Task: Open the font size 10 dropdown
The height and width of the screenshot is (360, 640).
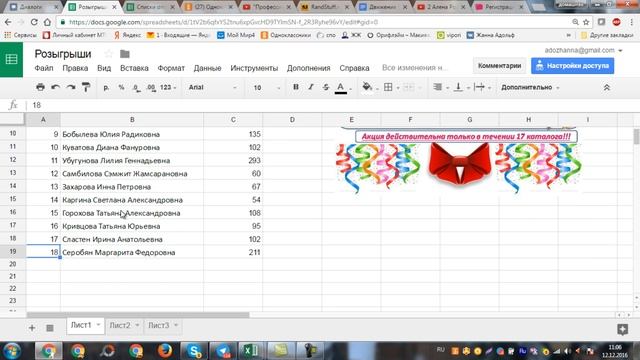Action: [x=266, y=87]
